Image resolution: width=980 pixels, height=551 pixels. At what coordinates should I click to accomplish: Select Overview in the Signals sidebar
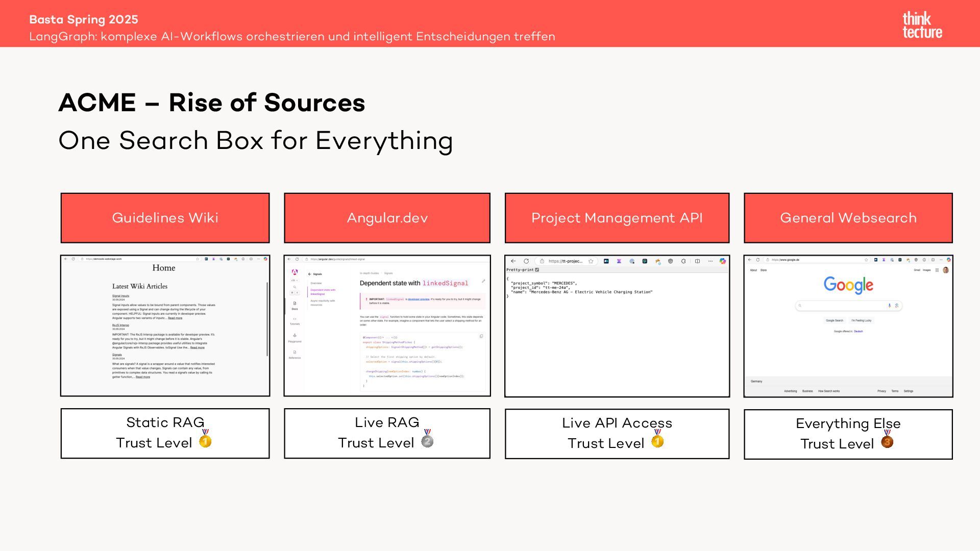316,283
